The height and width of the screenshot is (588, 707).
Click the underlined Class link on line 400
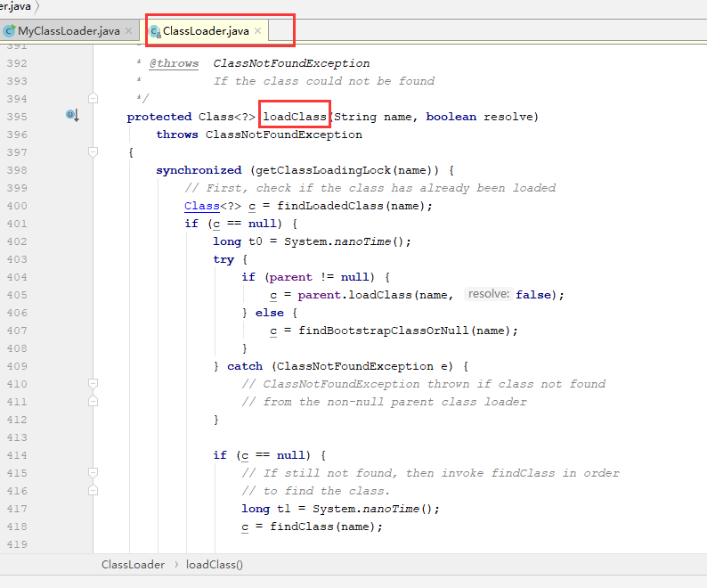point(201,206)
